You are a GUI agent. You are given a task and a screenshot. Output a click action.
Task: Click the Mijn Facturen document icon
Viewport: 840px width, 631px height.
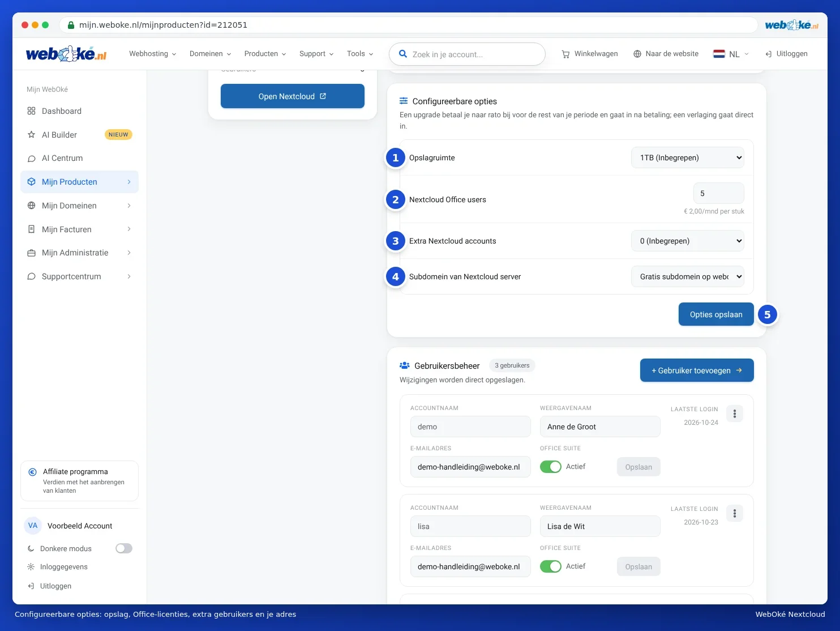pyautogui.click(x=32, y=229)
